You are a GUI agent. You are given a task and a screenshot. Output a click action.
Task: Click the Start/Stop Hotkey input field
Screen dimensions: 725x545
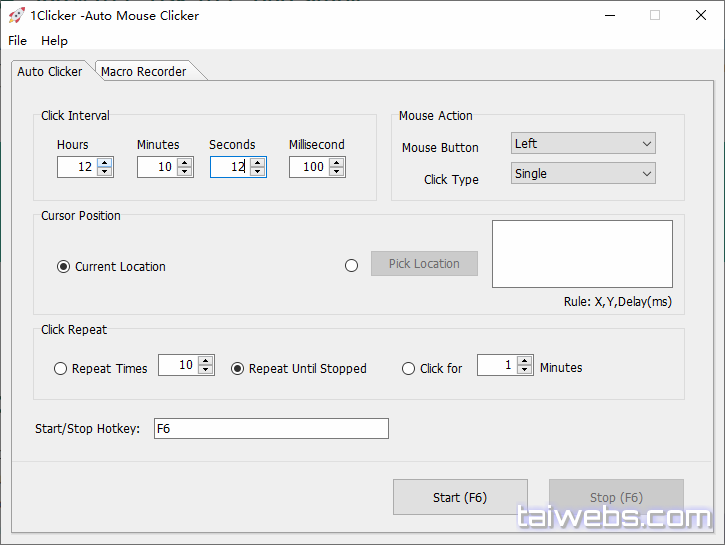[270, 429]
